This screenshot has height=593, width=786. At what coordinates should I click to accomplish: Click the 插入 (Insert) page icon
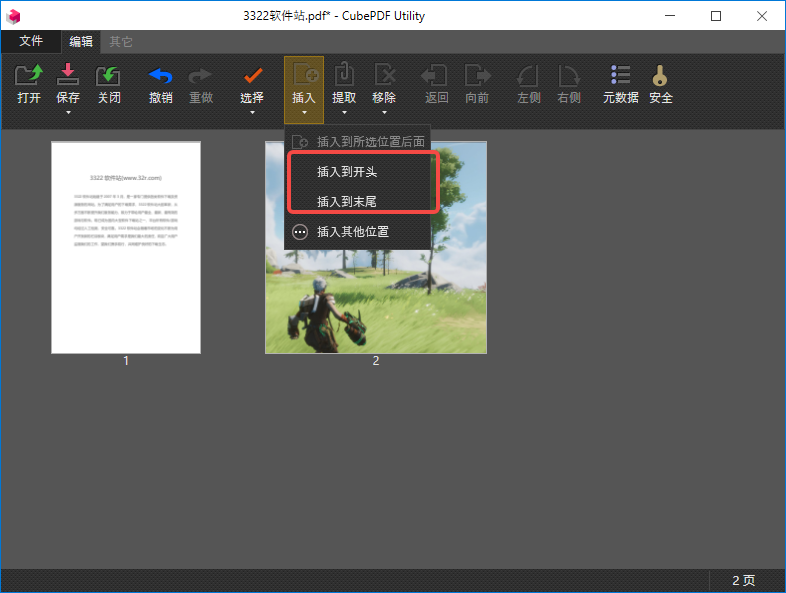click(304, 75)
